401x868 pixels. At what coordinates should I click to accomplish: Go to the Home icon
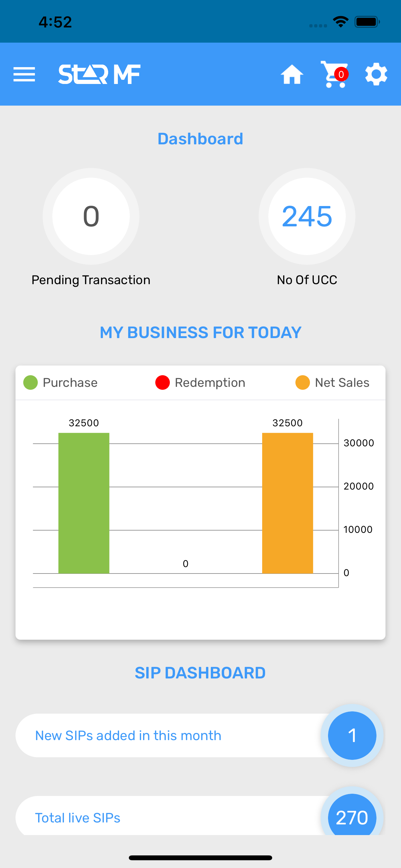pos(292,74)
